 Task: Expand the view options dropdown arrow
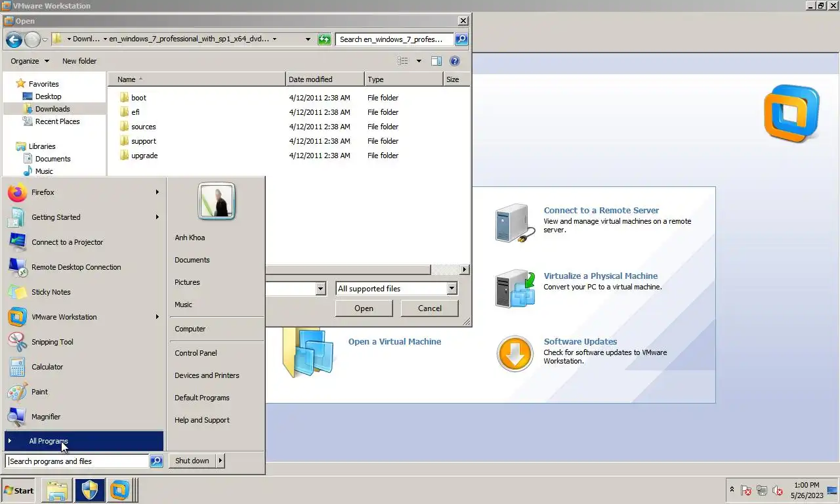(419, 61)
